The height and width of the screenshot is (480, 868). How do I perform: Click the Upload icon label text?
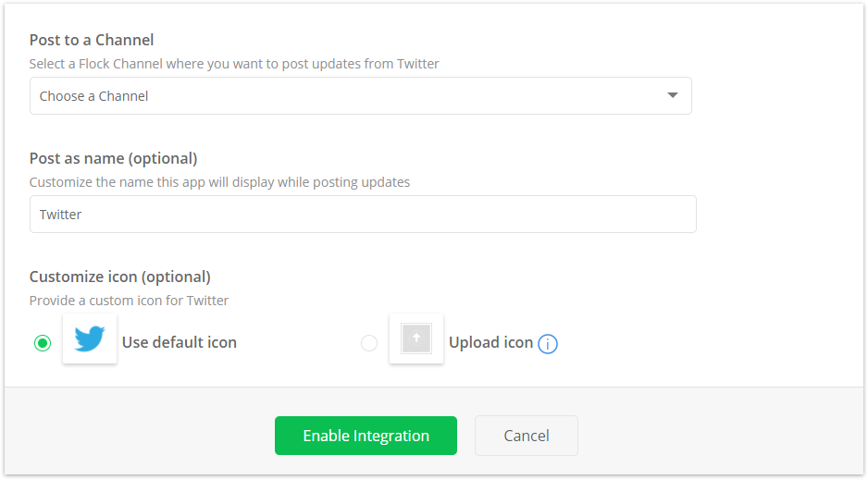[491, 342]
